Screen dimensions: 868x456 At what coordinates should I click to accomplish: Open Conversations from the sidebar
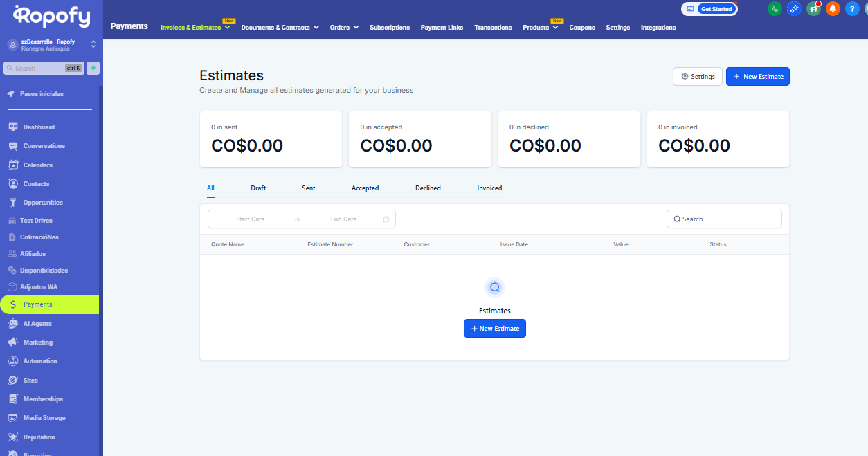click(44, 146)
